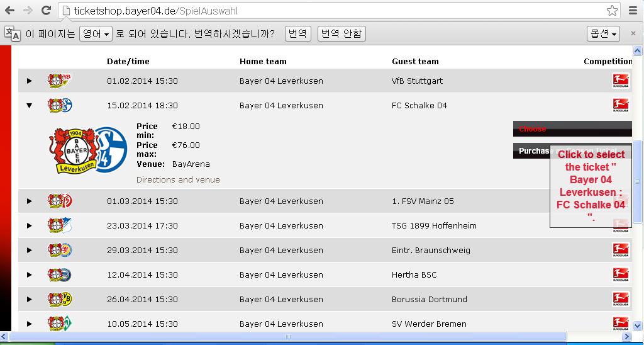The height and width of the screenshot is (345, 644).
Task: Click the BayArena venue text
Action: 191,164
